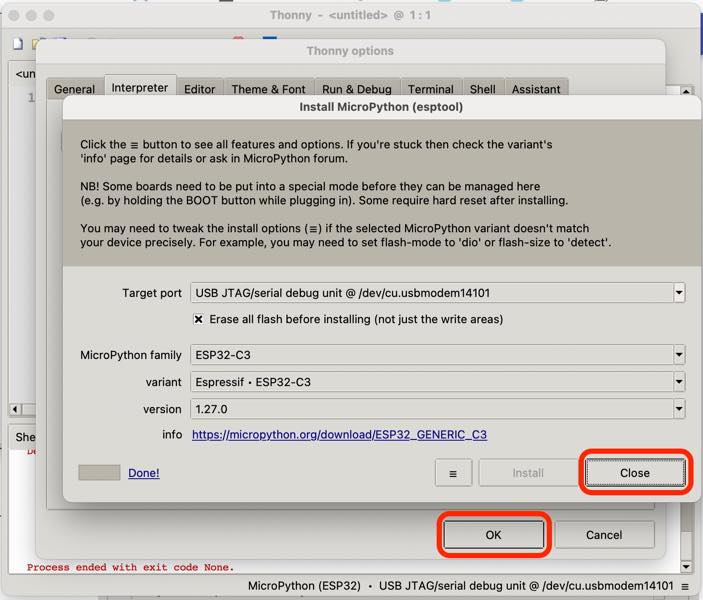
Task: Switch to the Editor tab
Action: click(200, 89)
